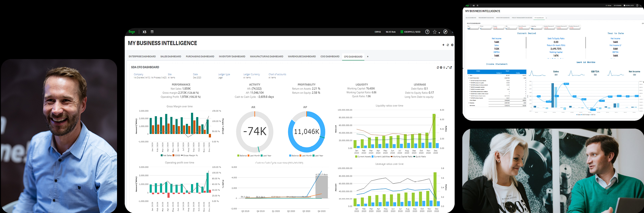Switch to the Sales Dashboard tab
This screenshot has height=213, width=644.
(171, 57)
